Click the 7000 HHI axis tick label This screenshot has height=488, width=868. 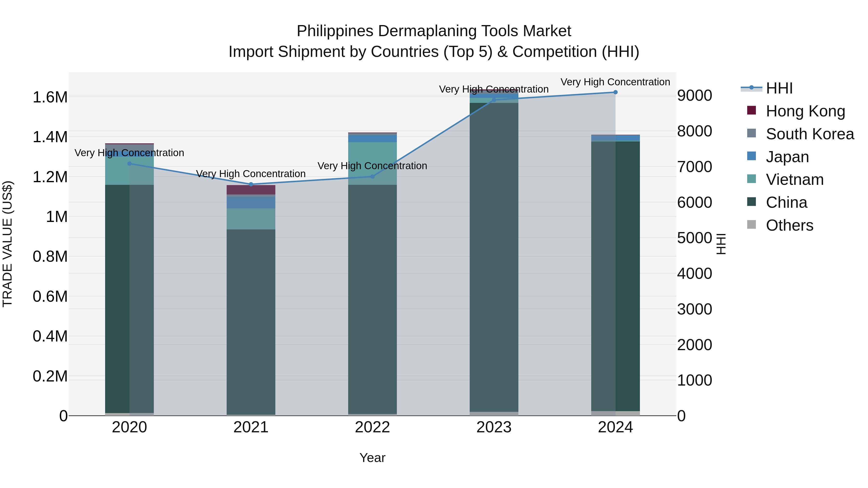point(695,167)
